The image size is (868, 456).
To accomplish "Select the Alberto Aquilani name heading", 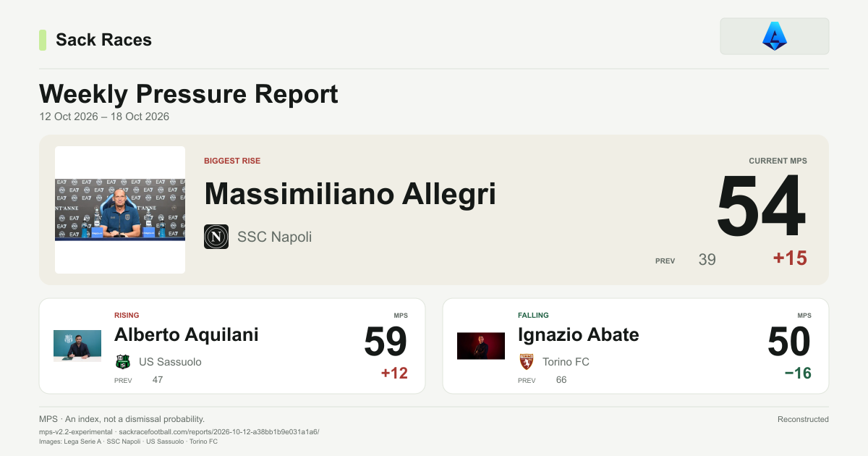I will 187,334.
